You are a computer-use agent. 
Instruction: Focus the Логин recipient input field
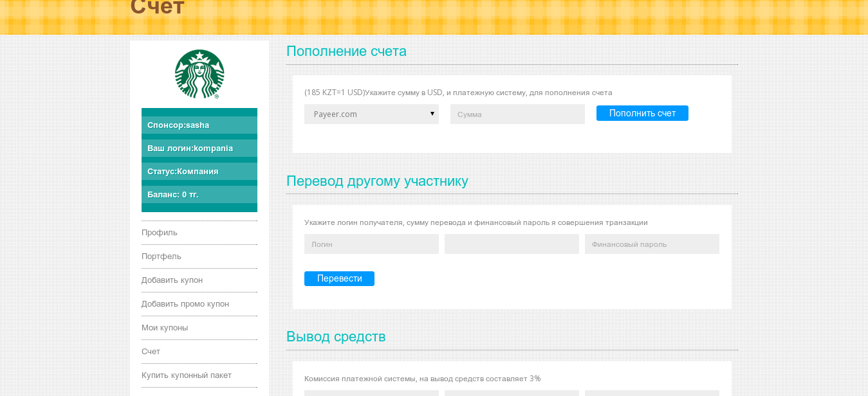click(x=371, y=244)
